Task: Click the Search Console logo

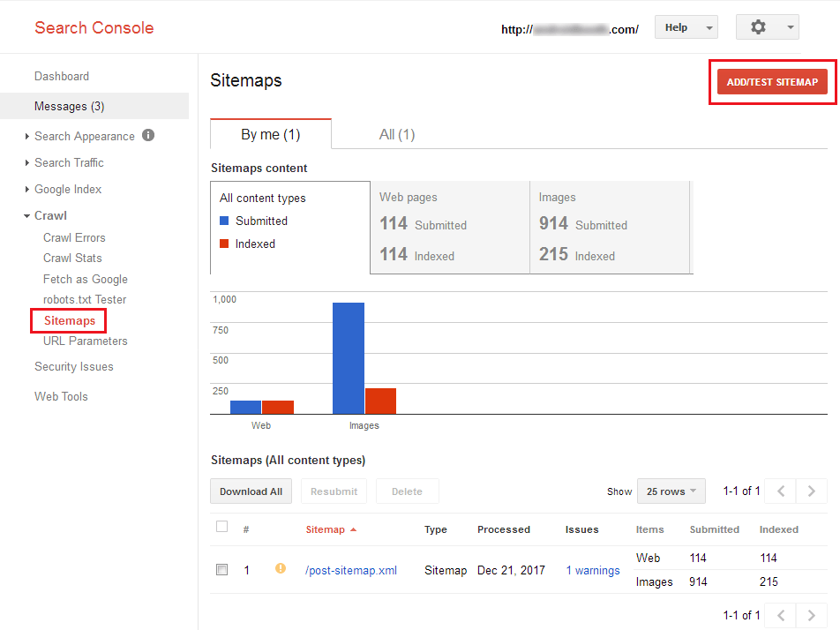Action: coord(94,27)
